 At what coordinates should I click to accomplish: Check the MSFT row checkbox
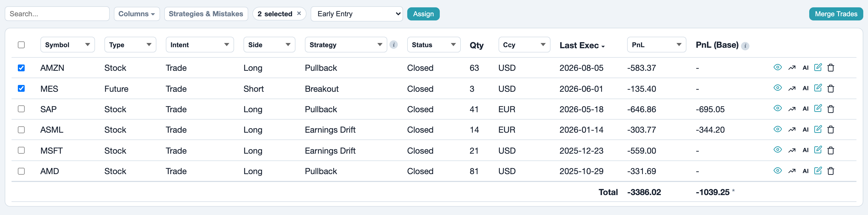[21, 150]
